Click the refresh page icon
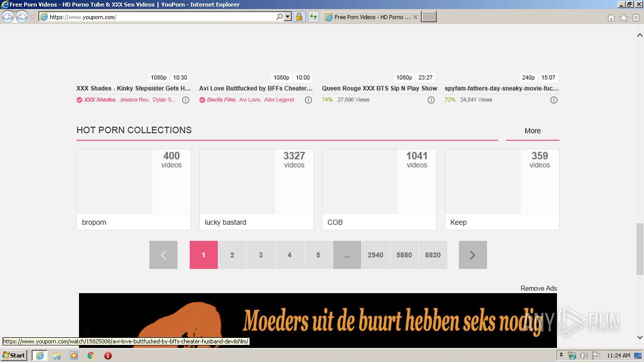644x362 pixels. click(313, 17)
